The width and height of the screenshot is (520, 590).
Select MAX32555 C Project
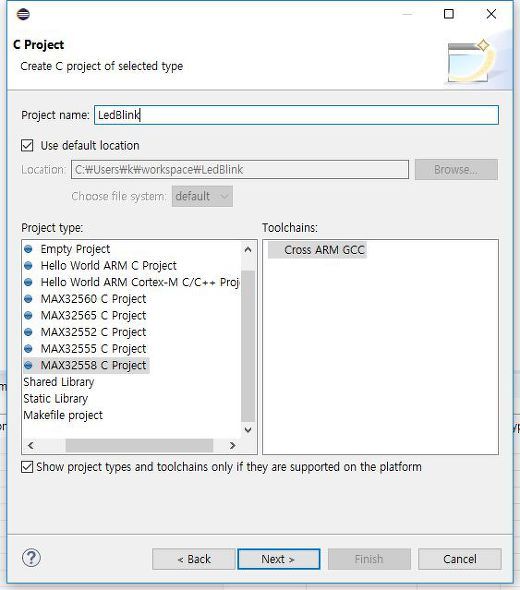click(93, 348)
